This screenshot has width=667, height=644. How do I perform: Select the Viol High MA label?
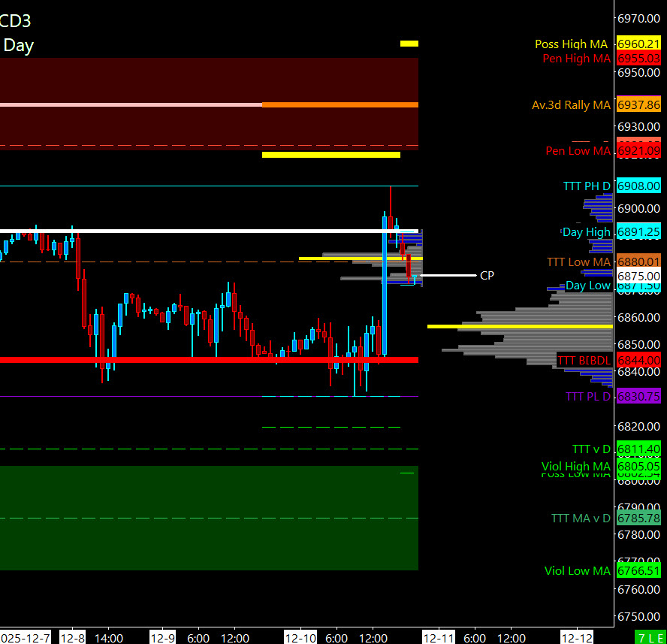pos(575,467)
